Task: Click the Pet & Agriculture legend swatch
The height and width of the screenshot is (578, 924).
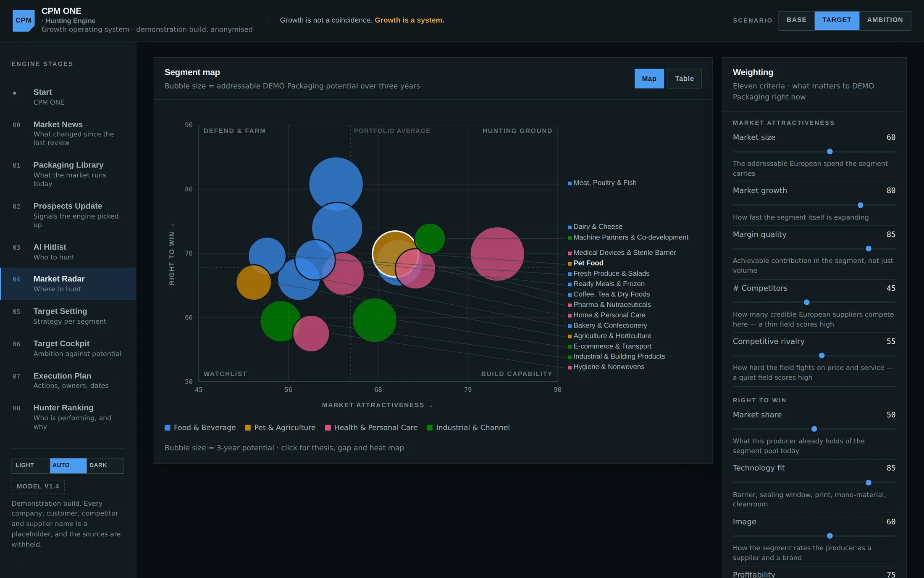Action: pyautogui.click(x=248, y=428)
